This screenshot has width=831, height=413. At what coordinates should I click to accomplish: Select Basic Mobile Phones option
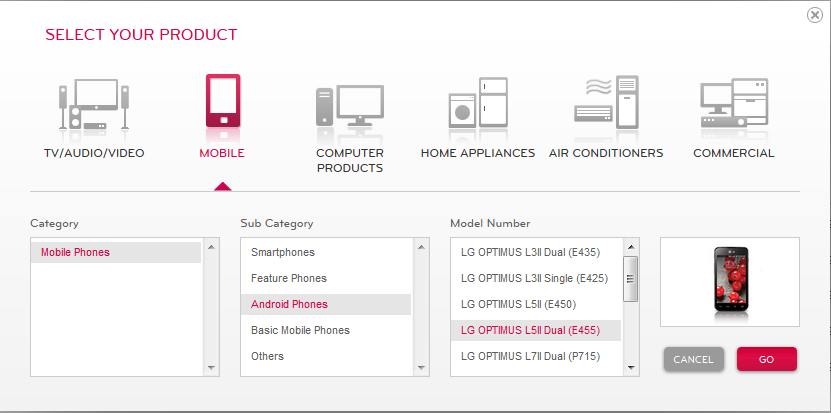pyautogui.click(x=325, y=330)
